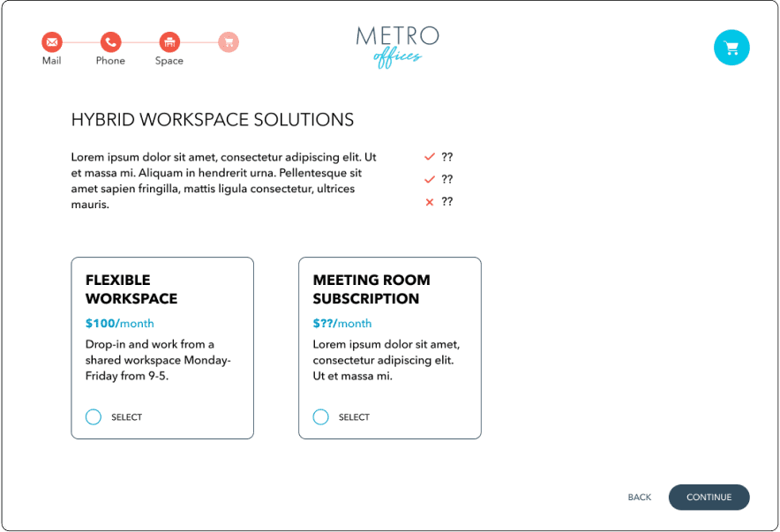Click the Mail step label
Image resolution: width=780 pixels, height=532 pixels.
point(52,61)
